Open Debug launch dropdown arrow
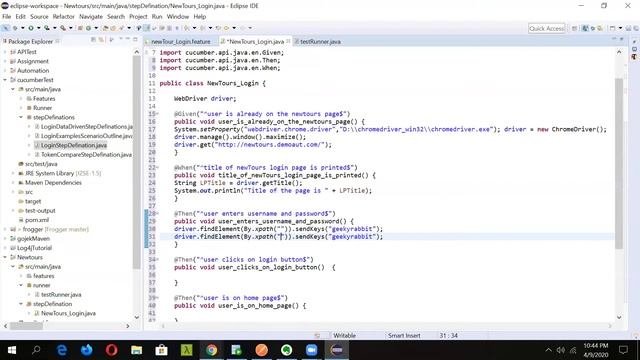The width and height of the screenshot is (640, 360). 22,28
